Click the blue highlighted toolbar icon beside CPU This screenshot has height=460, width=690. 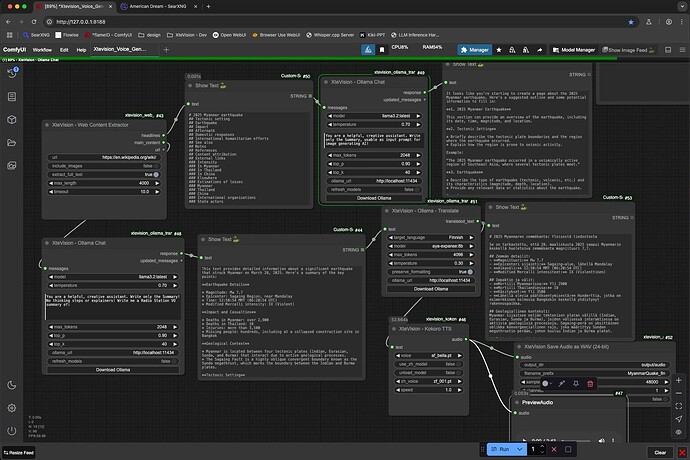368,50
